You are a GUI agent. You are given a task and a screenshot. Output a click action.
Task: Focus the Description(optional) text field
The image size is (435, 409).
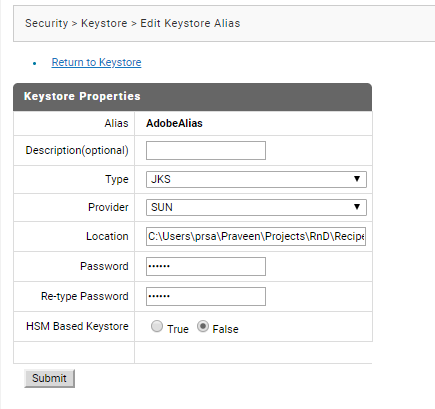click(206, 150)
